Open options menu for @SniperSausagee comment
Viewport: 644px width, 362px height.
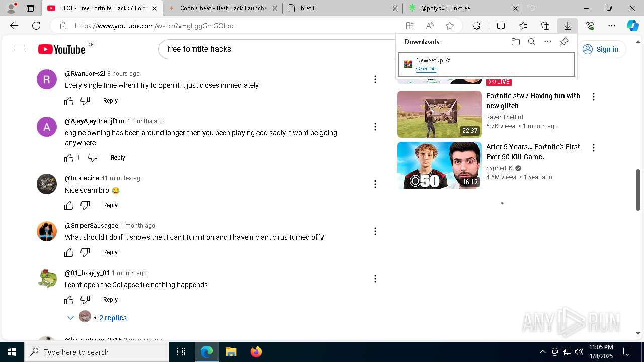point(375,231)
